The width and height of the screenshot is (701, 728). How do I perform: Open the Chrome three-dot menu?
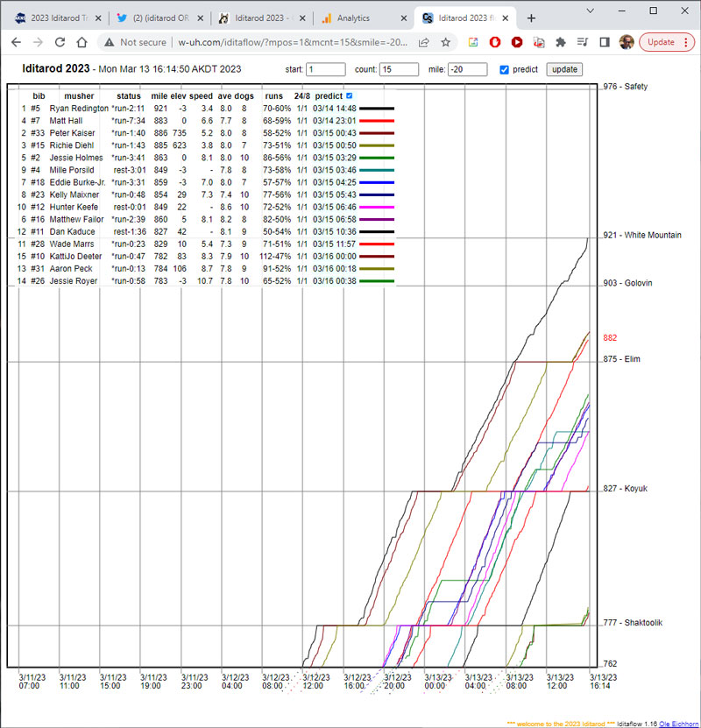(x=686, y=42)
